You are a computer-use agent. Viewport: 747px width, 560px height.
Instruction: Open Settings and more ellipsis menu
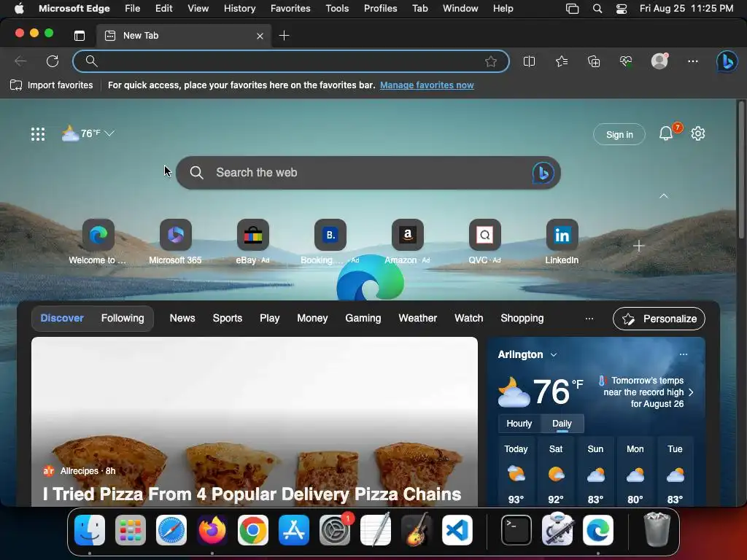(693, 61)
